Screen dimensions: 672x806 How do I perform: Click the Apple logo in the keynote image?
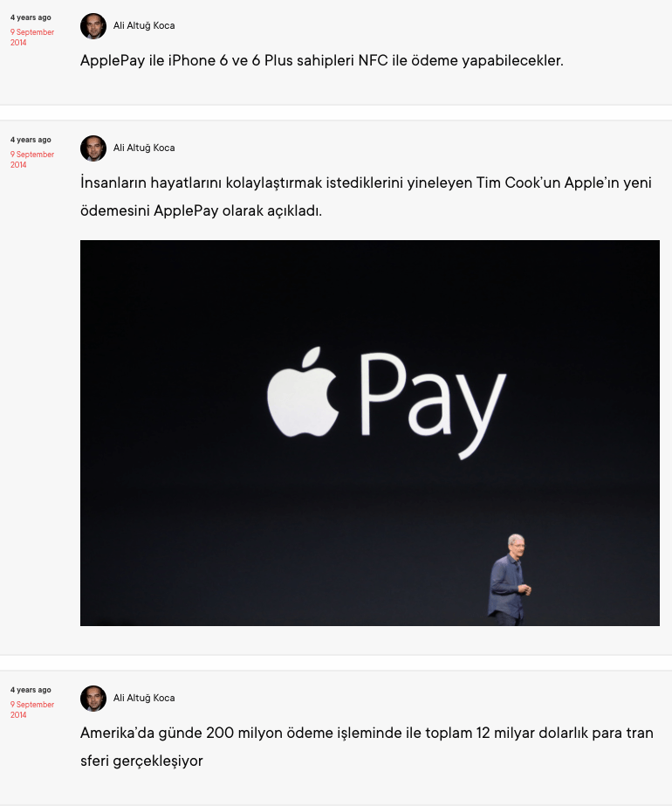303,393
